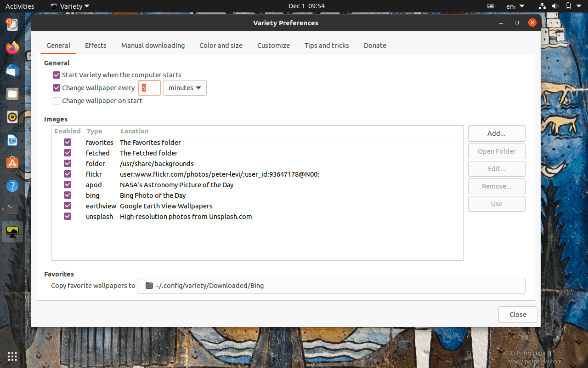Disable the favorites image source checkbox
The image size is (588, 368).
68,143
